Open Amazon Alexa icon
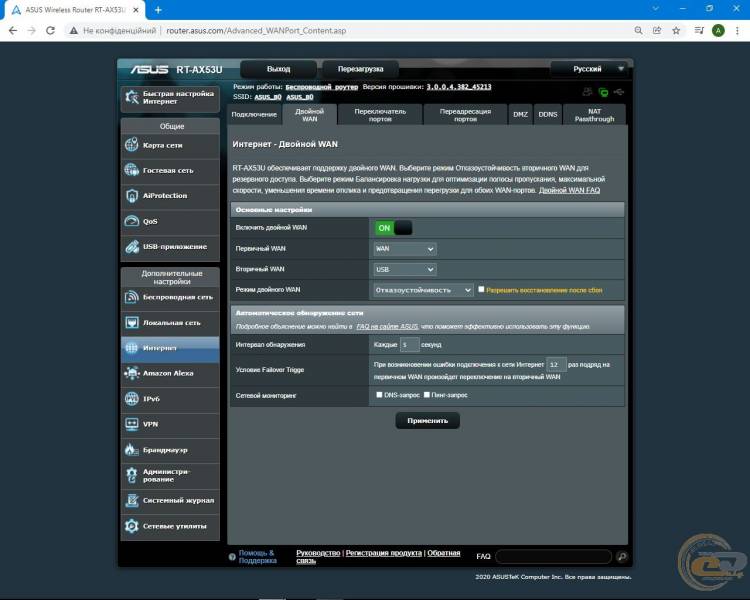Viewport: 750px width, 600px height. 132,373
